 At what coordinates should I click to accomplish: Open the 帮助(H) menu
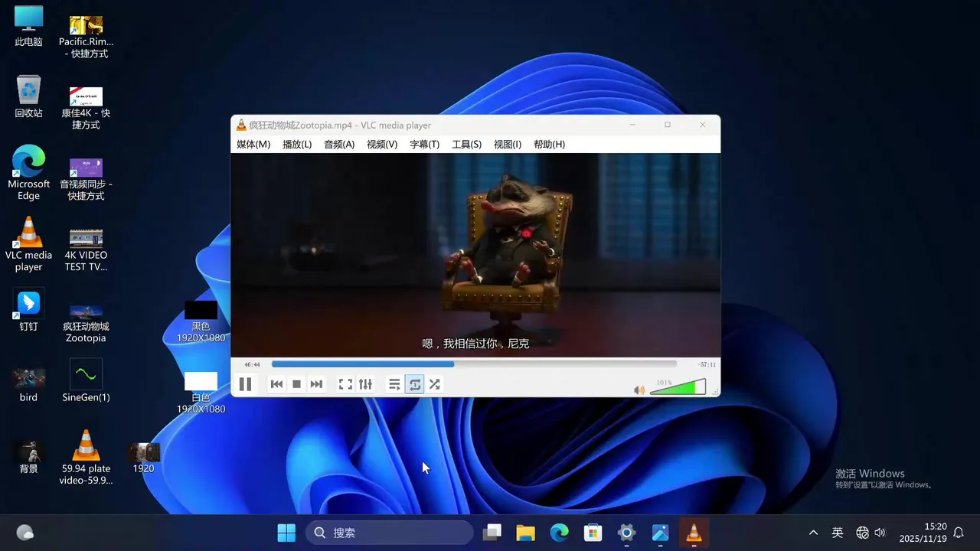pos(549,144)
